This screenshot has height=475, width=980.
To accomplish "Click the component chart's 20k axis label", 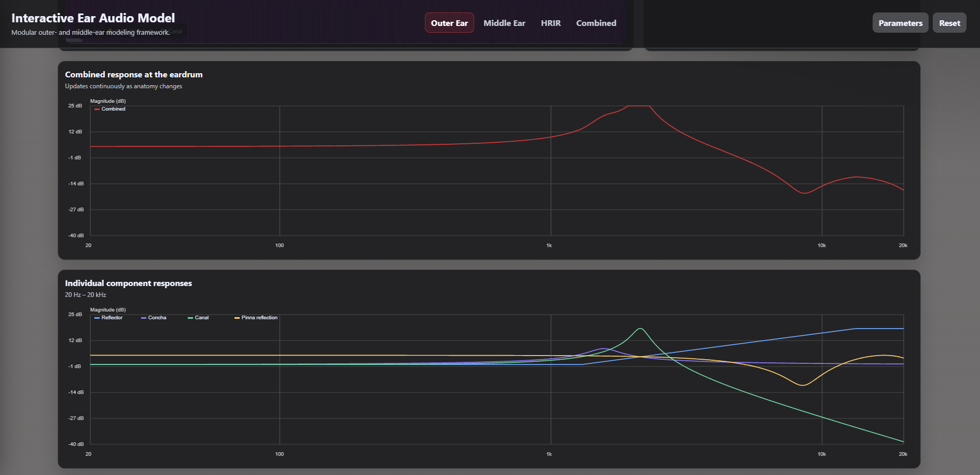I will pyautogui.click(x=903, y=454).
